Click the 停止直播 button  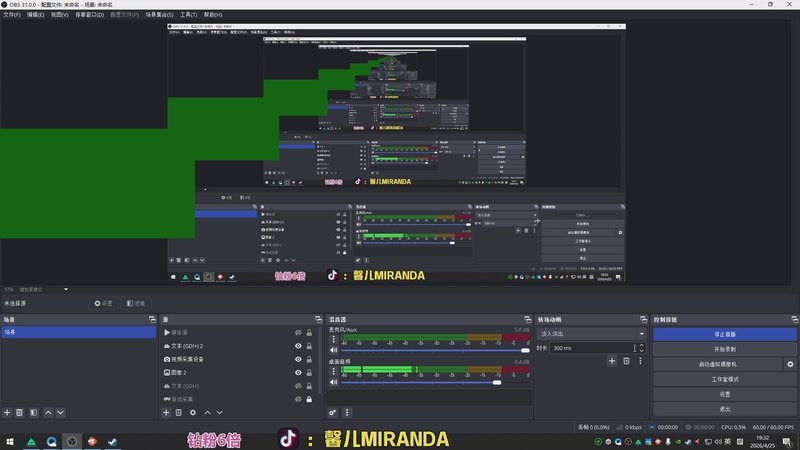pos(724,334)
